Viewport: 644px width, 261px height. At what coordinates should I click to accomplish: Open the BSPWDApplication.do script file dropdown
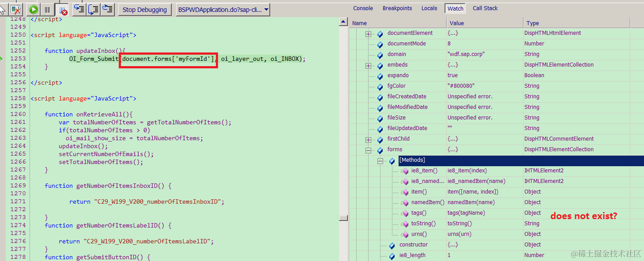point(223,10)
